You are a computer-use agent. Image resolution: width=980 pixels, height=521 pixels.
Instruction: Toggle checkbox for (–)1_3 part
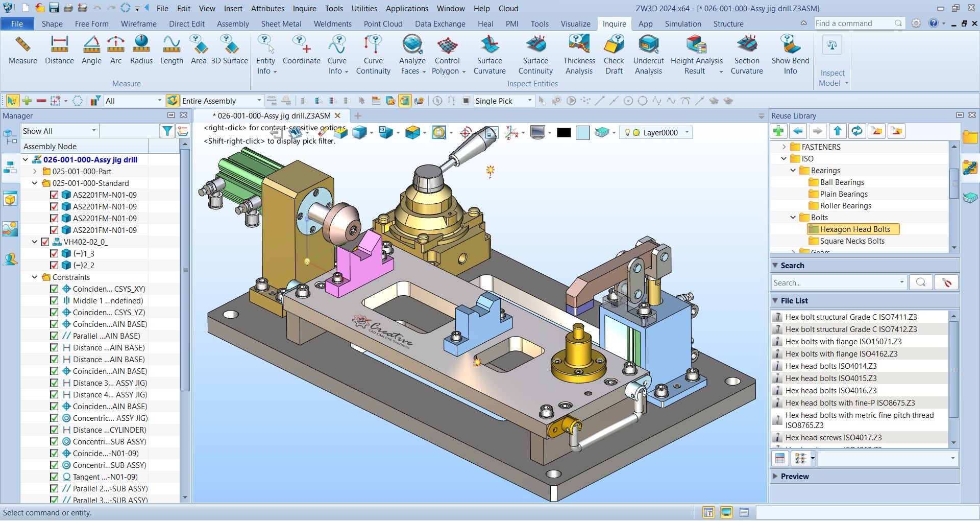[x=54, y=253]
